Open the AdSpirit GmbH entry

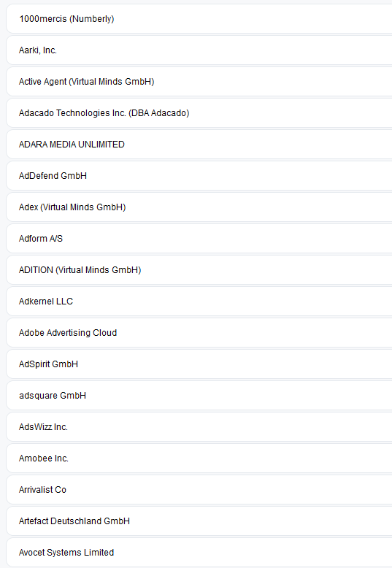199,364
